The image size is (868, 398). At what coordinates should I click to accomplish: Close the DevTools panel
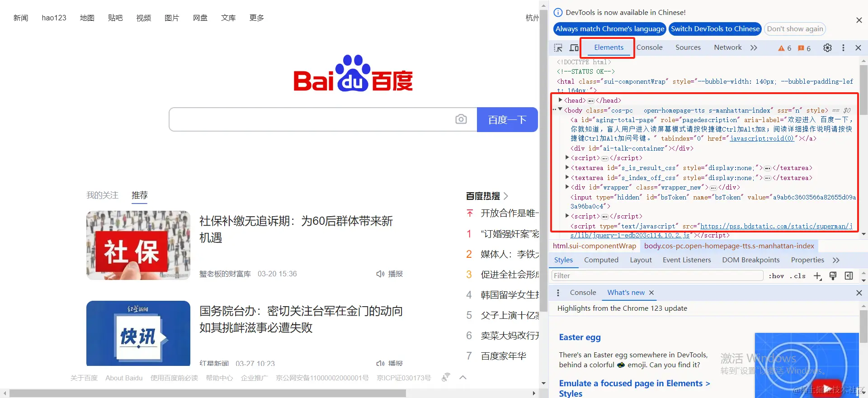[858, 47]
